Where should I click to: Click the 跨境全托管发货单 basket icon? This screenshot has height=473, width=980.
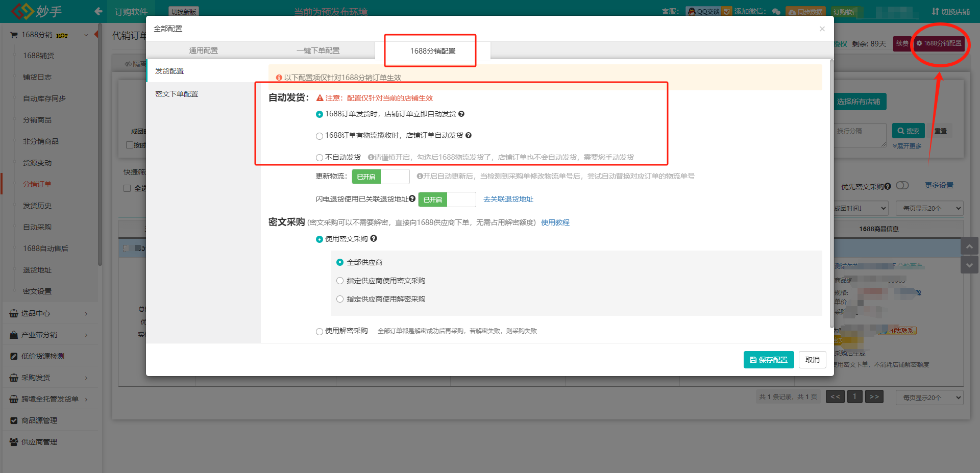(x=14, y=399)
